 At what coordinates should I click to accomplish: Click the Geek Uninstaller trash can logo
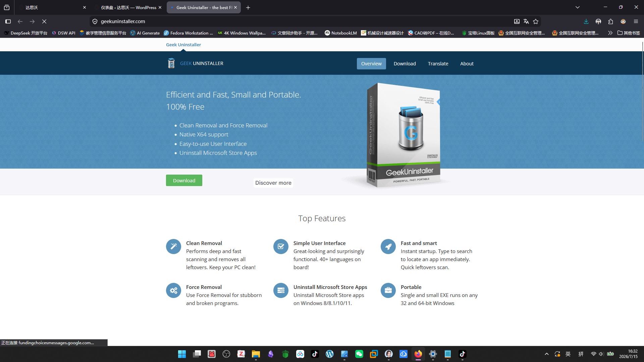pos(171,63)
